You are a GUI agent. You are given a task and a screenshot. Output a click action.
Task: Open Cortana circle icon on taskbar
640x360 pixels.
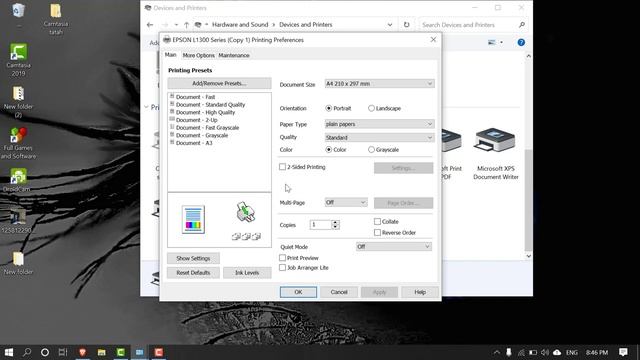[x=45, y=352]
